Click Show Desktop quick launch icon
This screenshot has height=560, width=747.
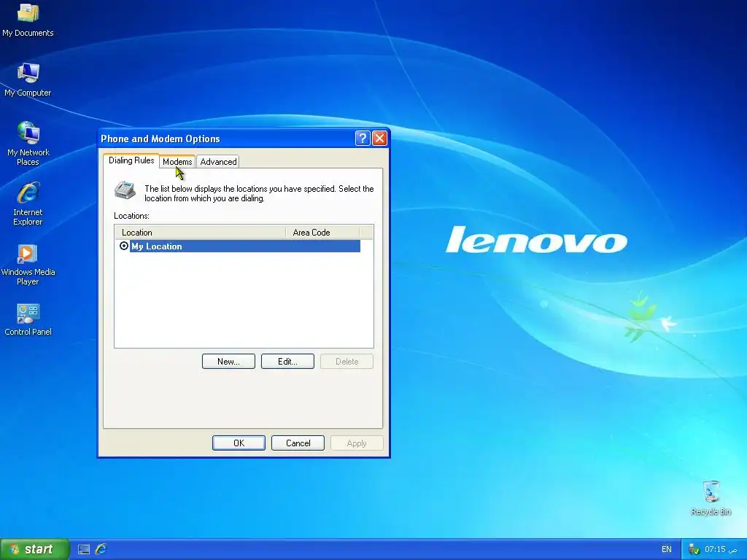(x=84, y=550)
